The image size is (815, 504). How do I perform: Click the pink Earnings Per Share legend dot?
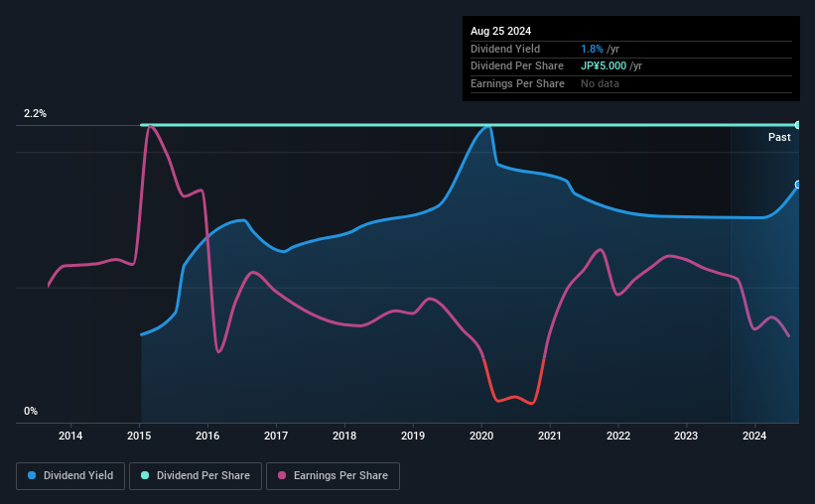click(282, 476)
